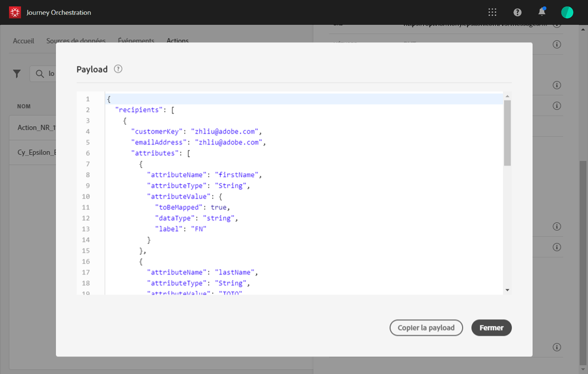Click the Journey Orchestration logo icon

(x=15, y=12)
